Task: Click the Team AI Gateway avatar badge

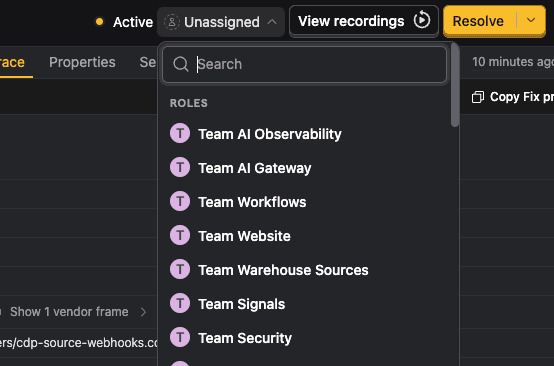Action: point(180,167)
